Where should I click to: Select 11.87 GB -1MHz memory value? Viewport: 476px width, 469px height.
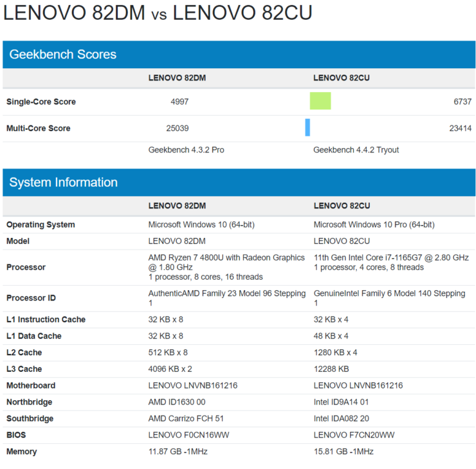tap(178, 452)
